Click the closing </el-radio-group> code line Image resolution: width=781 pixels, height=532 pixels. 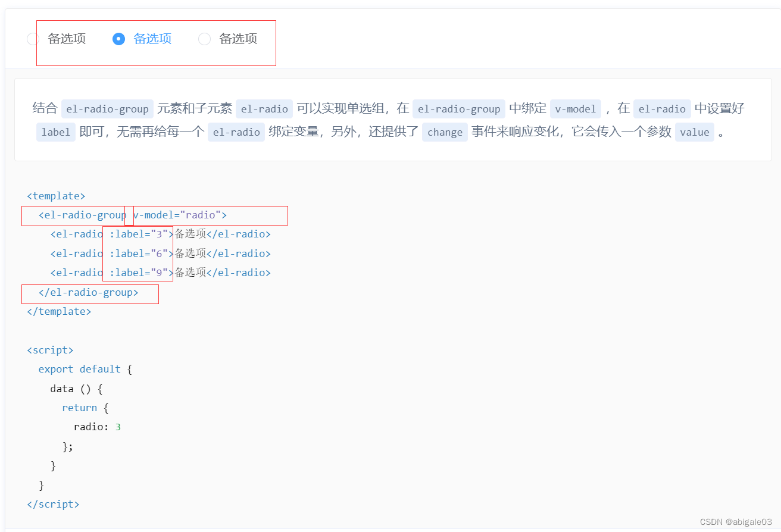tap(89, 292)
